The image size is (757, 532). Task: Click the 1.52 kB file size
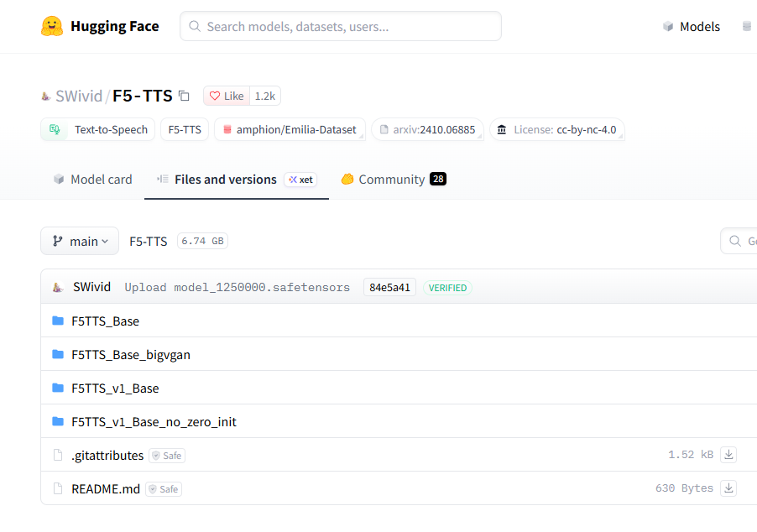click(691, 455)
